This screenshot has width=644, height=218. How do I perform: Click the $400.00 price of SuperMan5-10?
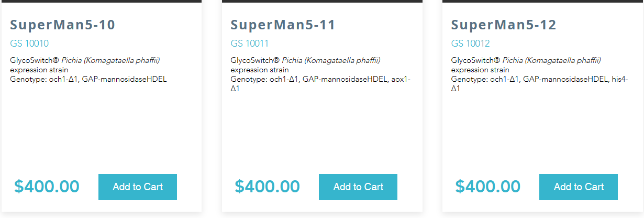coord(47,187)
